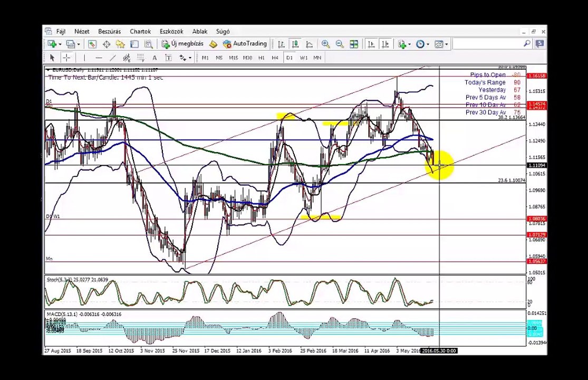
Task: Select the crosshair cursor tool
Action: pyautogui.click(x=66, y=58)
